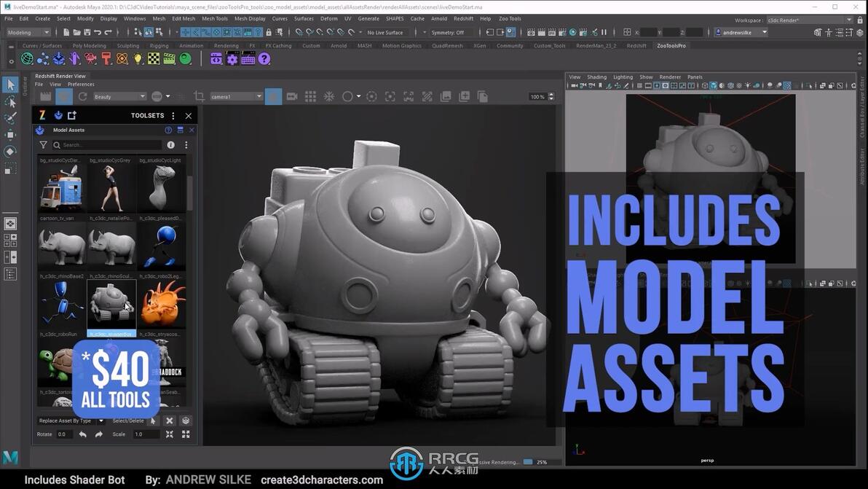Image resolution: width=868 pixels, height=489 pixels.
Task: Switch to the ZooToolsPro shelf tab
Action: click(671, 45)
